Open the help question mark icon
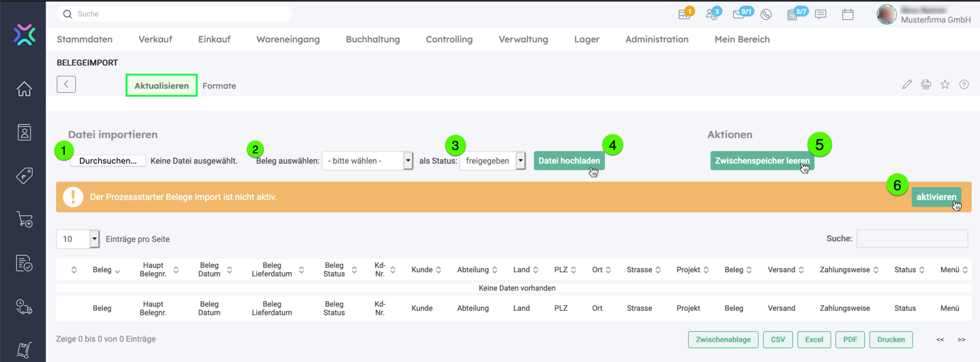This screenshot has width=980, height=362. coord(964,85)
